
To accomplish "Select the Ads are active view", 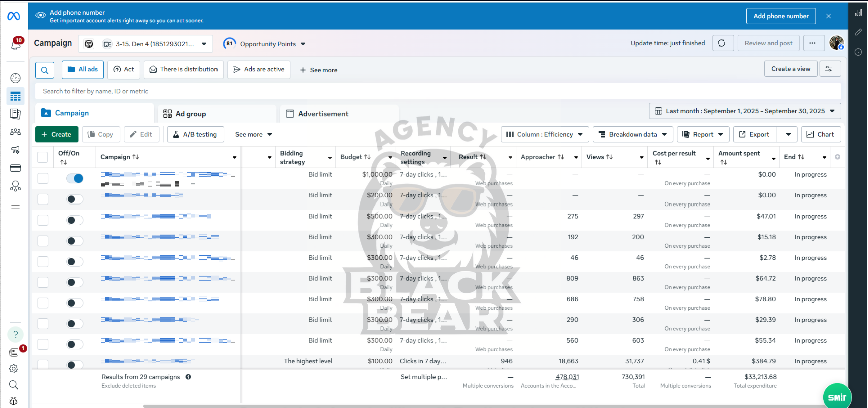I will pos(259,69).
